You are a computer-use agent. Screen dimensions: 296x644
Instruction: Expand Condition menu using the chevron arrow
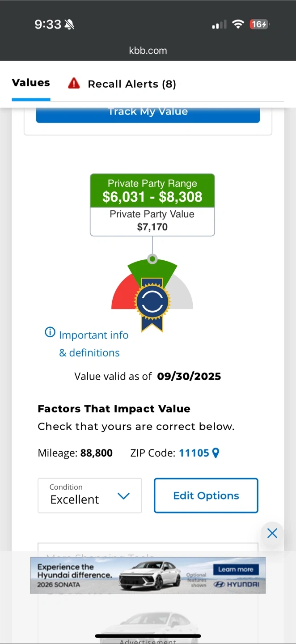123,496
